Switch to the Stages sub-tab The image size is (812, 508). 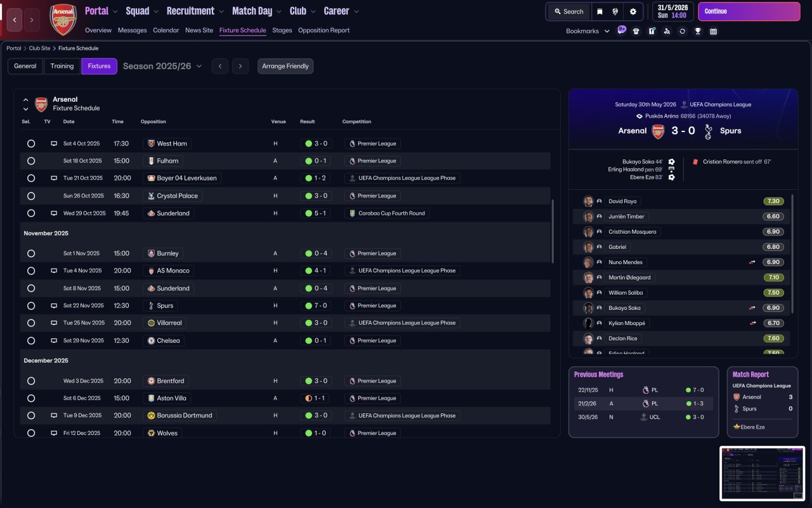[x=282, y=30]
